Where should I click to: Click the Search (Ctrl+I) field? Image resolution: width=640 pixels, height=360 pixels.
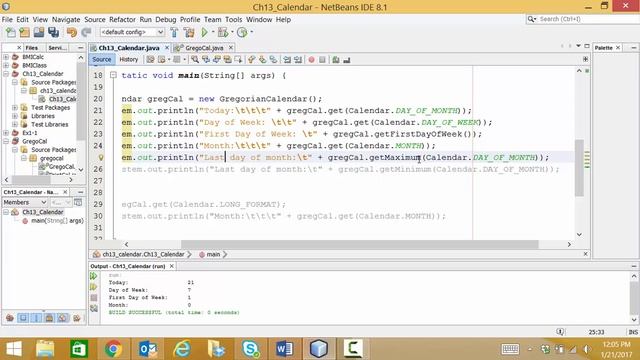click(588, 19)
